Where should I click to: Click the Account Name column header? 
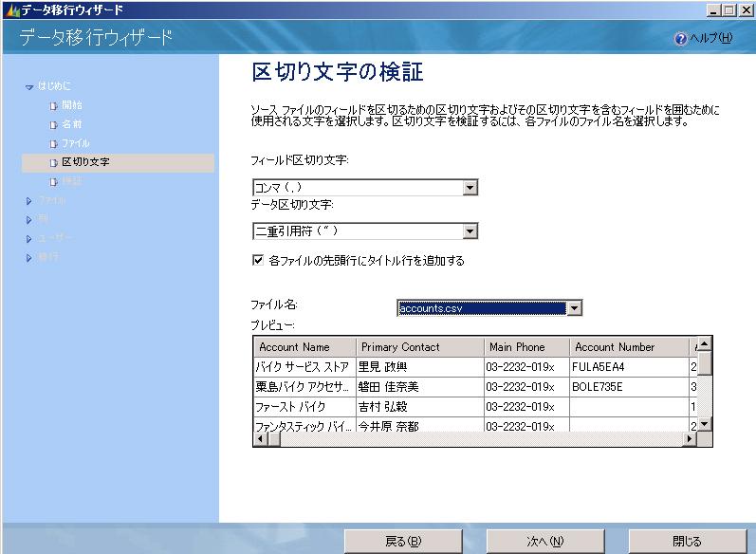tap(295, 347)
